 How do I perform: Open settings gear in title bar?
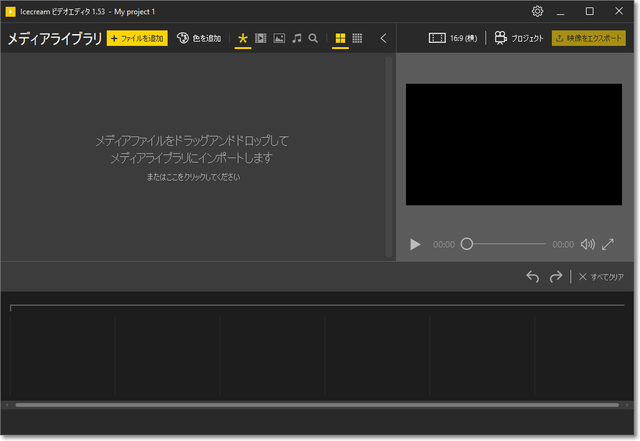tap(537, 11)
